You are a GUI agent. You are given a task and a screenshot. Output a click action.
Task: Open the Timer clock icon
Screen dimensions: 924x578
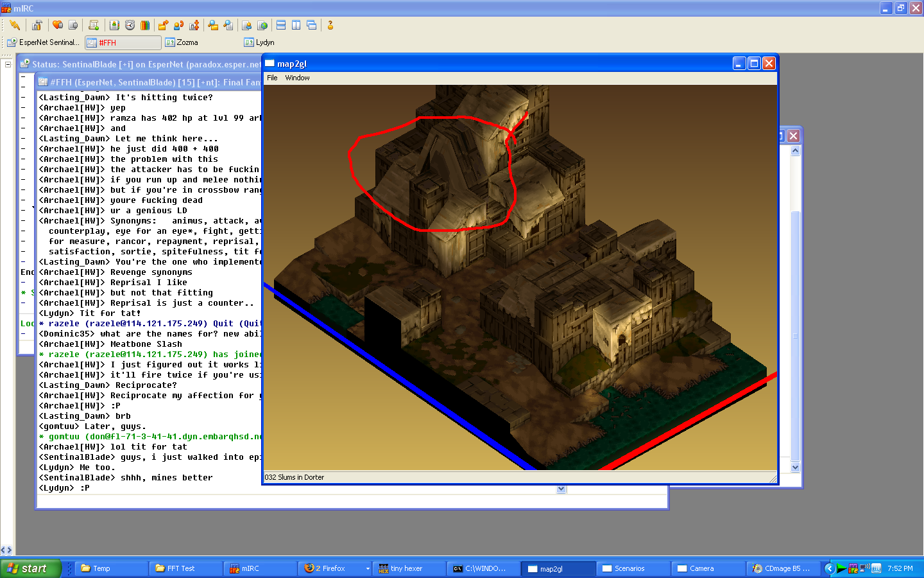[130, 25]
